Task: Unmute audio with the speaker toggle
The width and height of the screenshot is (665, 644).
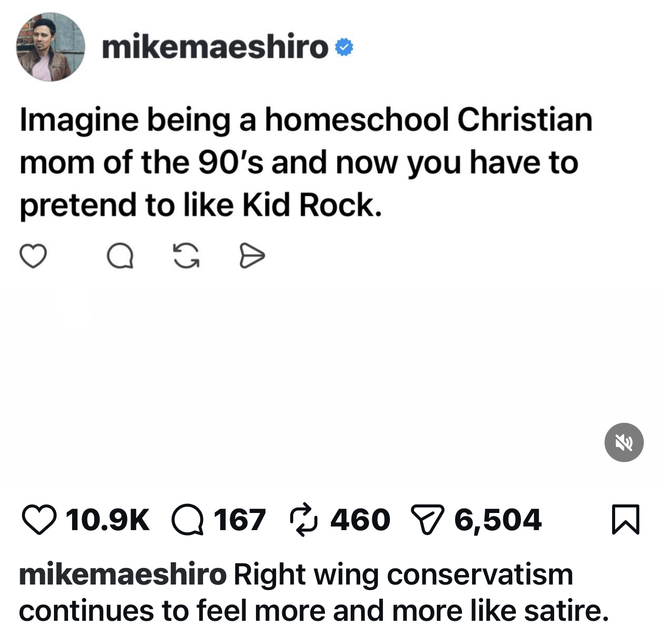Action: [x=624, y=442]
